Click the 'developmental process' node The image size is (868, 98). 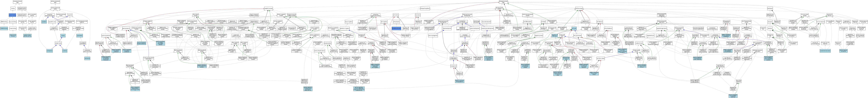(x=499, y=8)
